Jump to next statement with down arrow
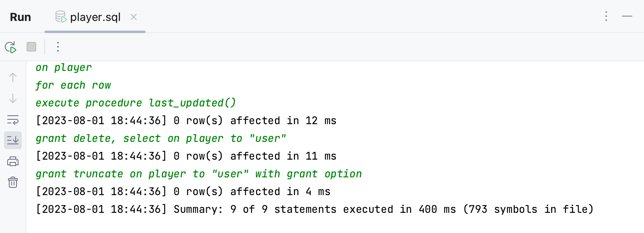The height and width of the screenshot is (233, 644). (12, 99)
